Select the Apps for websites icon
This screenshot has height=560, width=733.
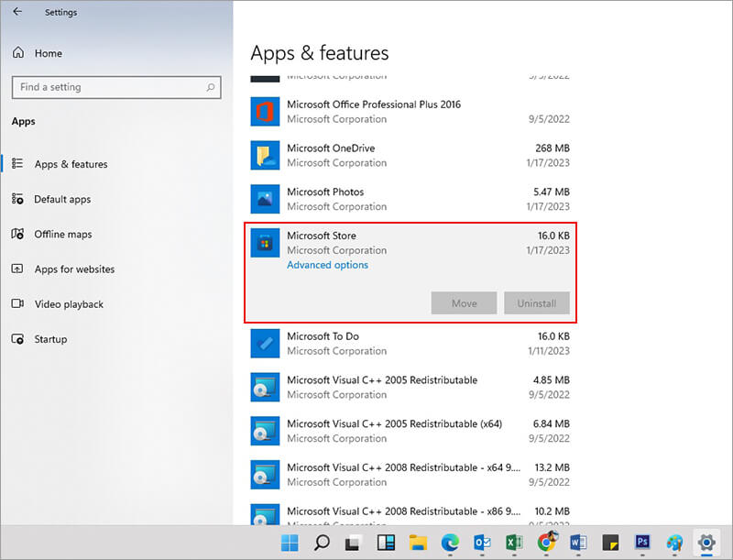coord(17,269)
